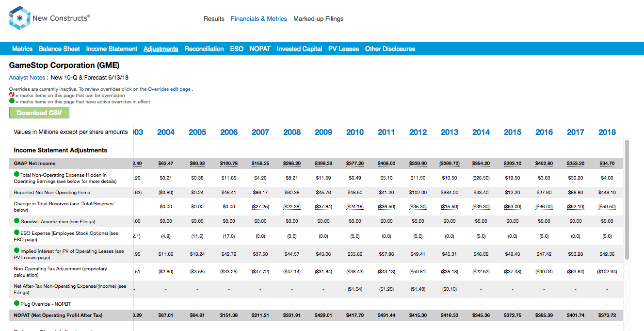Select Reported Net Non-Operating value $446.10
Viewport: 644px width, 331px height.
click(x=607, y=193)
